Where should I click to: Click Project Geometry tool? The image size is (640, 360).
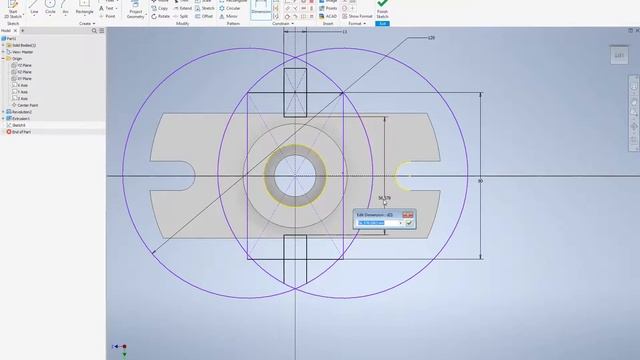[136, 10]
